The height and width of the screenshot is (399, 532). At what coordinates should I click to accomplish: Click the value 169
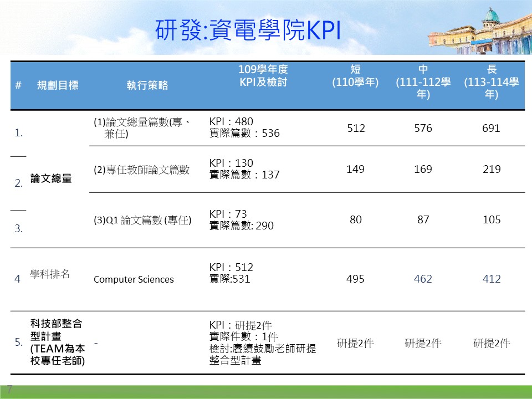click(x=423, y=169)
